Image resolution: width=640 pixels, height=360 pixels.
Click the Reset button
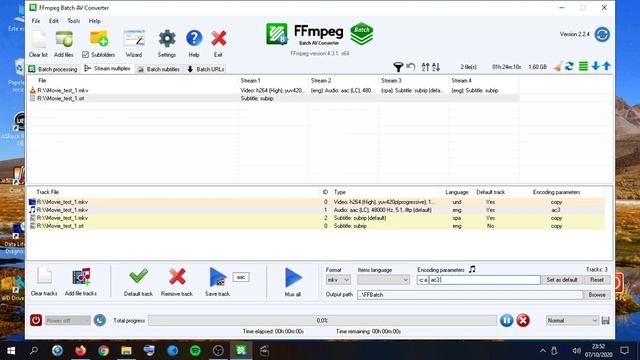click(x=597, y=280)
